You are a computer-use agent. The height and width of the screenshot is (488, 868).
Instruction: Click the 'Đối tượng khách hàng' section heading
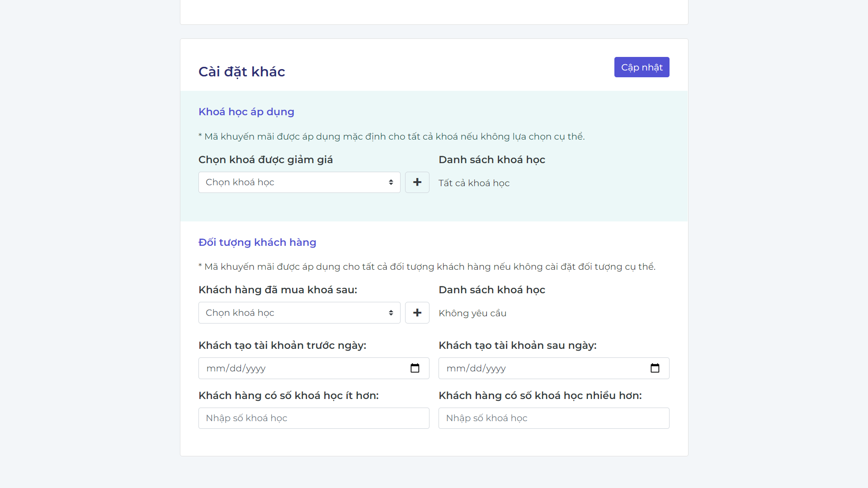(x=257, y=242)
